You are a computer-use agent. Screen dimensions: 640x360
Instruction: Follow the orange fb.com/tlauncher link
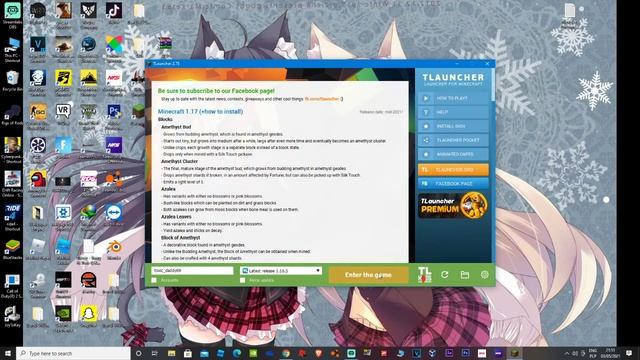coord(322,99)
